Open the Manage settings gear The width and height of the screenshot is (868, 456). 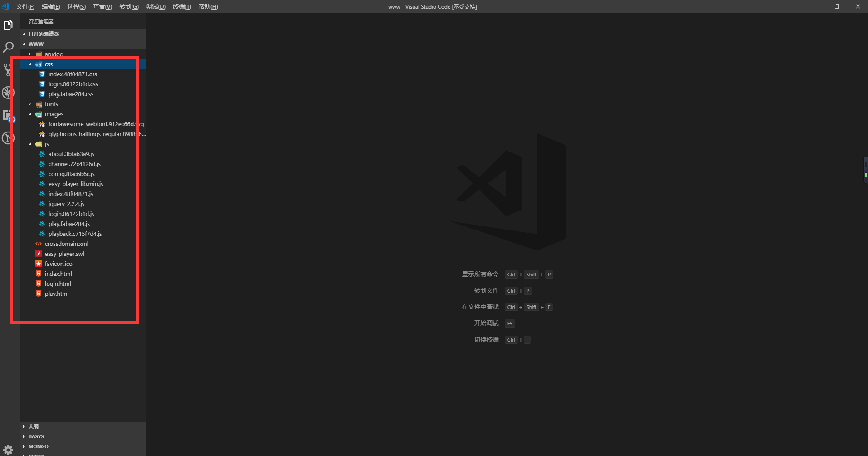click(x=8, y=450)
